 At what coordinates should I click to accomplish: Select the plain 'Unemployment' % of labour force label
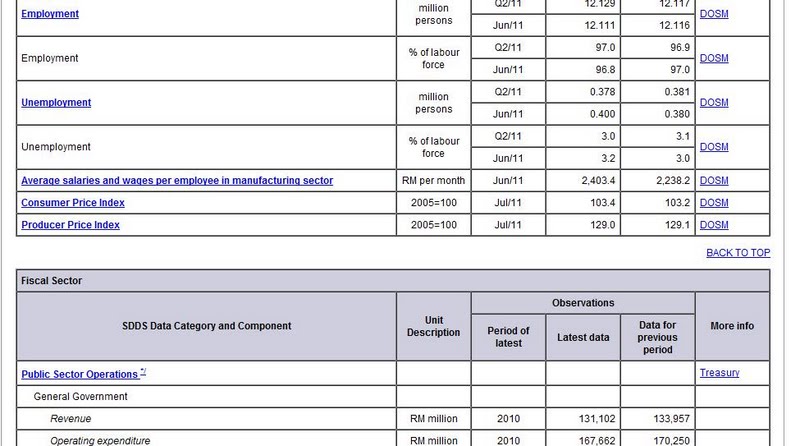coord(56,147)
